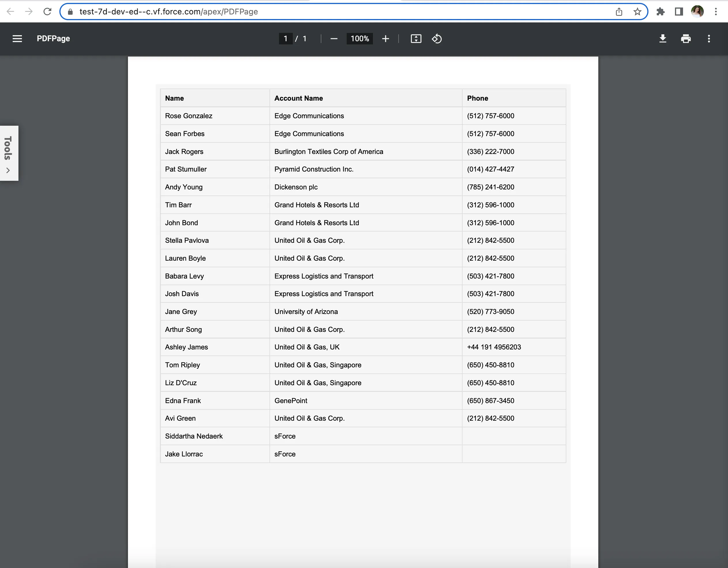Select the Jane Grey name cell
Image resolution: width=728 pixels, height=568 pixels.
[215, 311]
